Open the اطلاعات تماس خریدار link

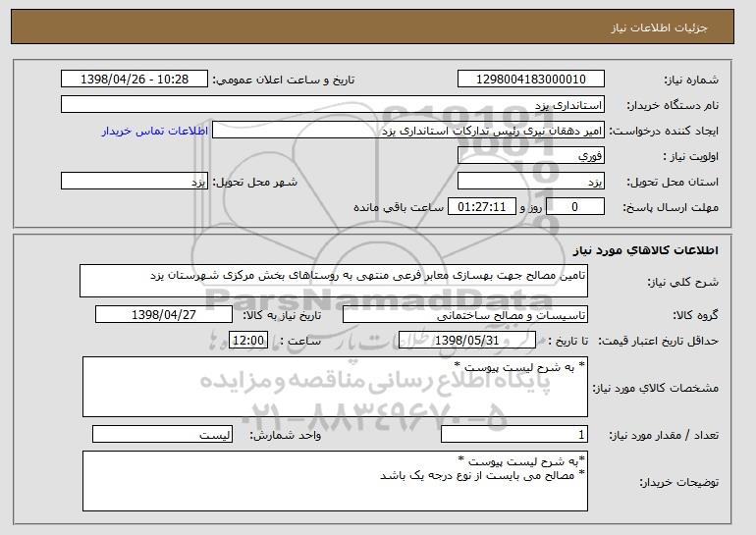[x=155, y=131]
